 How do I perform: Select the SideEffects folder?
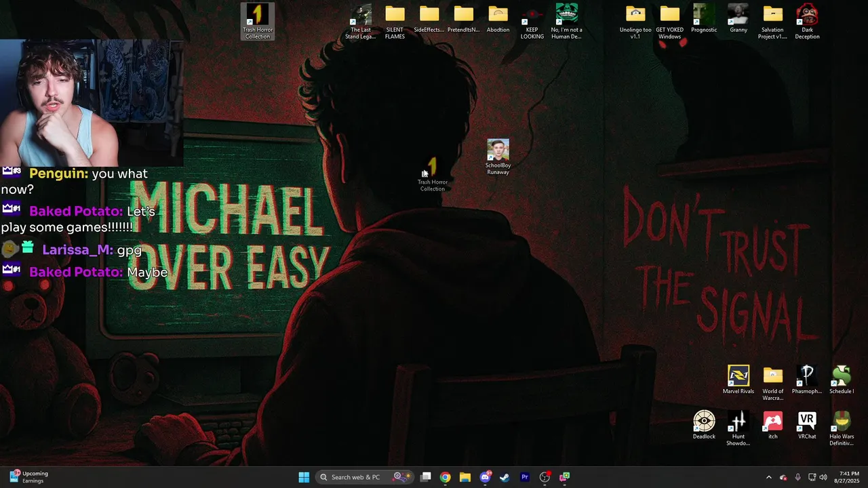click(x=429, y=18)
